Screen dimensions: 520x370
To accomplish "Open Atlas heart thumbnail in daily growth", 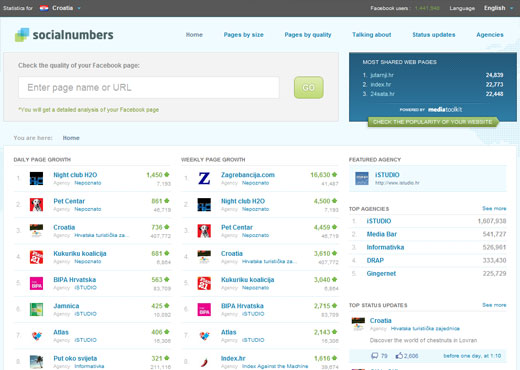I will click(x=36, y=336).
